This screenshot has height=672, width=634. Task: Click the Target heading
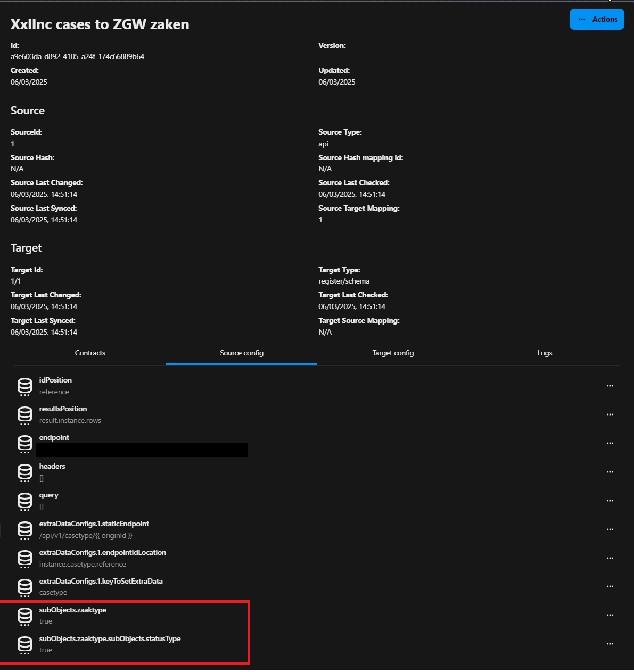(26, 248)
